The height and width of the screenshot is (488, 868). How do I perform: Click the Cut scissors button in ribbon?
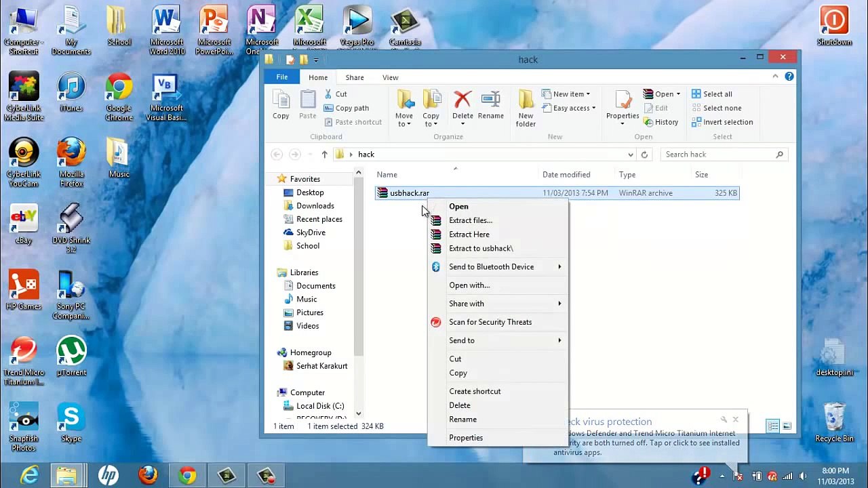336,94
